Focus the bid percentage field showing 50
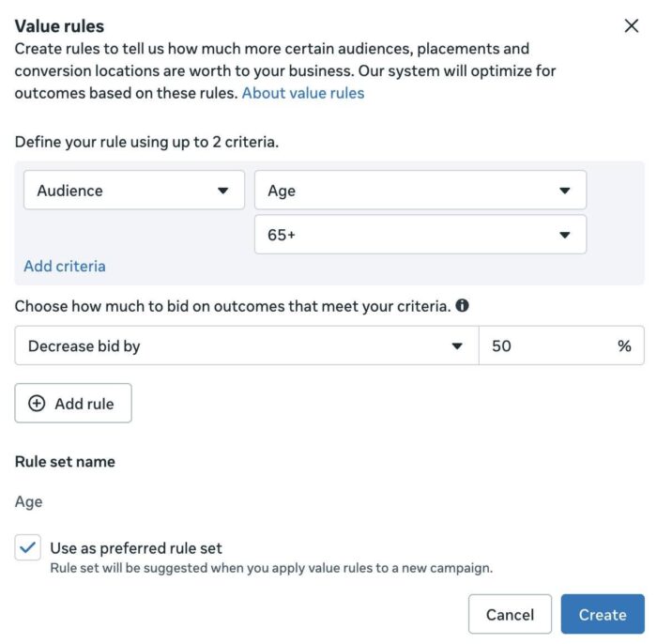 (561, 345)
